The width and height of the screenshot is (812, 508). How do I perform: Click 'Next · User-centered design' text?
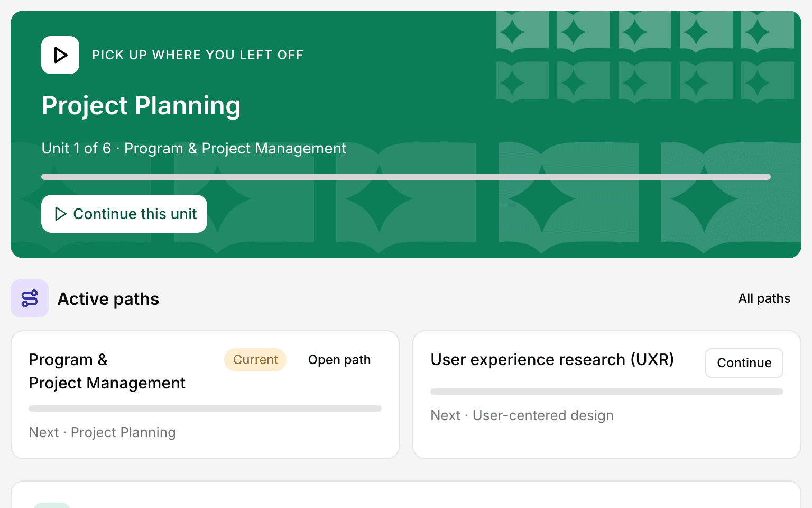tap(522, 415)
